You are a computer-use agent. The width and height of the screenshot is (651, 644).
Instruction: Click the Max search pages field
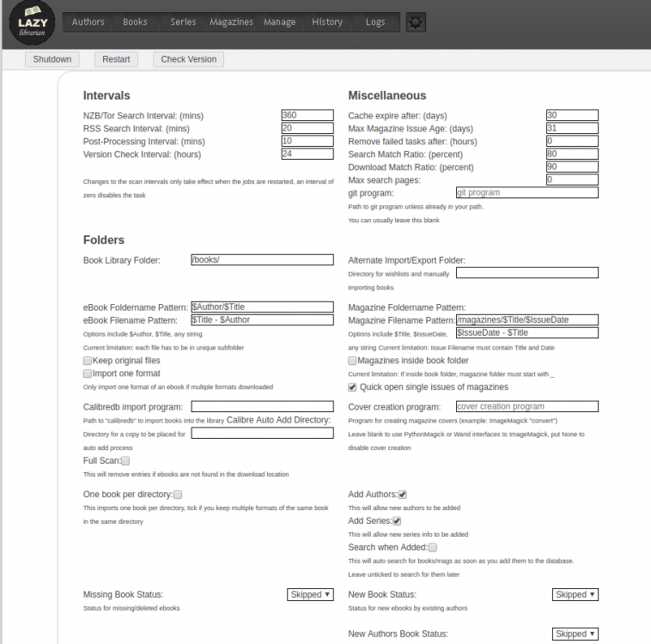point(572,179)
